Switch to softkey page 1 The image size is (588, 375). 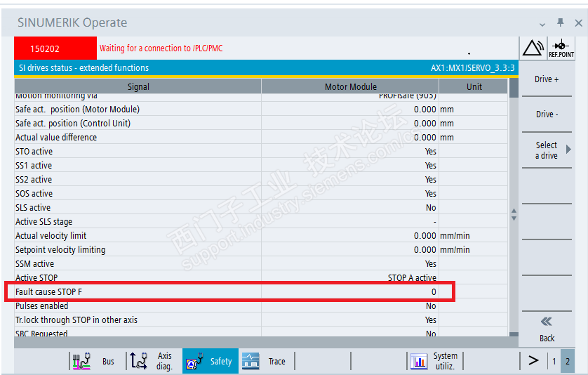(554, 361)
